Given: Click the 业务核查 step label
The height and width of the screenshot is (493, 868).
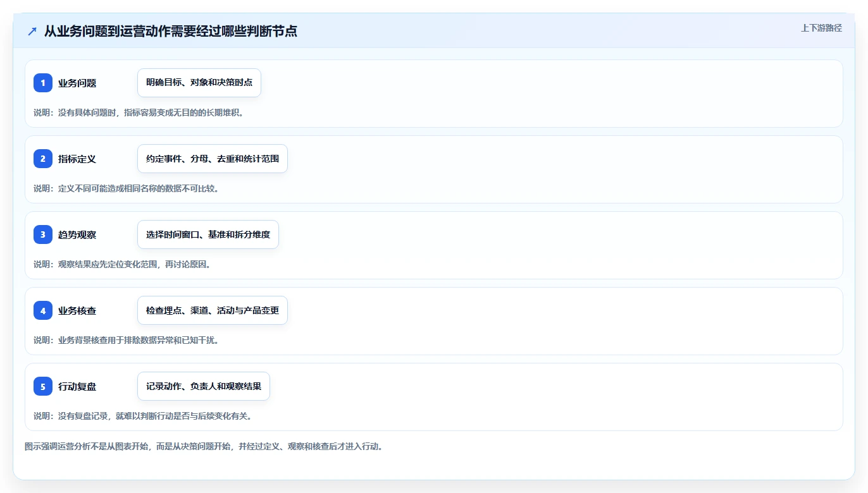Looking at the screenshot, I should 77,311.
